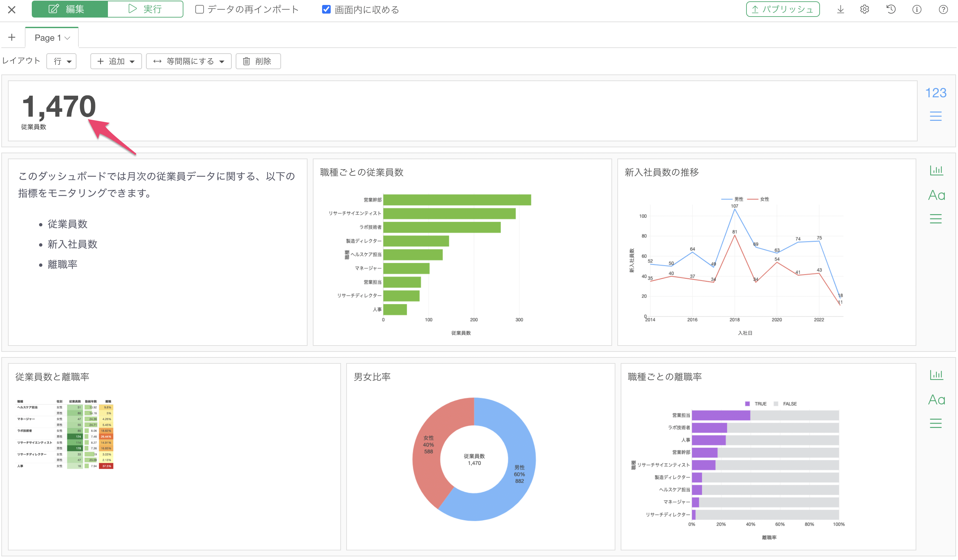958x560 pixels.
Task: Select the 1,470 従業員数 number card
Action: tap(463, 111)
